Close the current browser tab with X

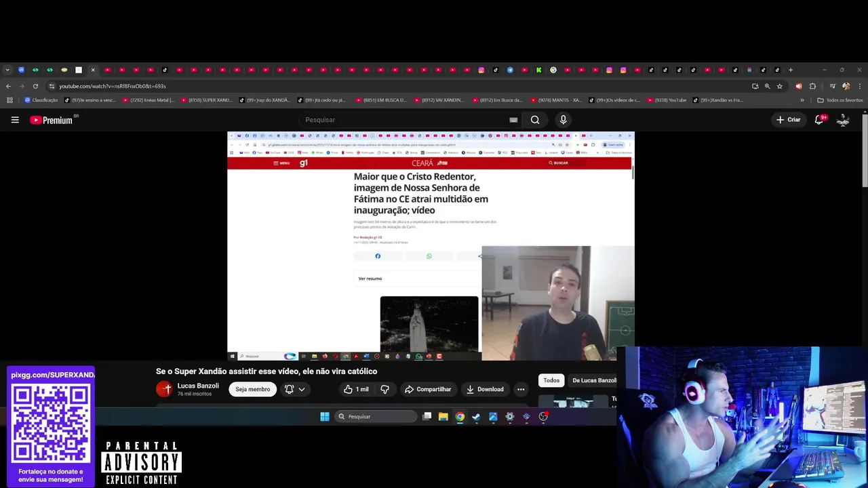click(93, 70)
